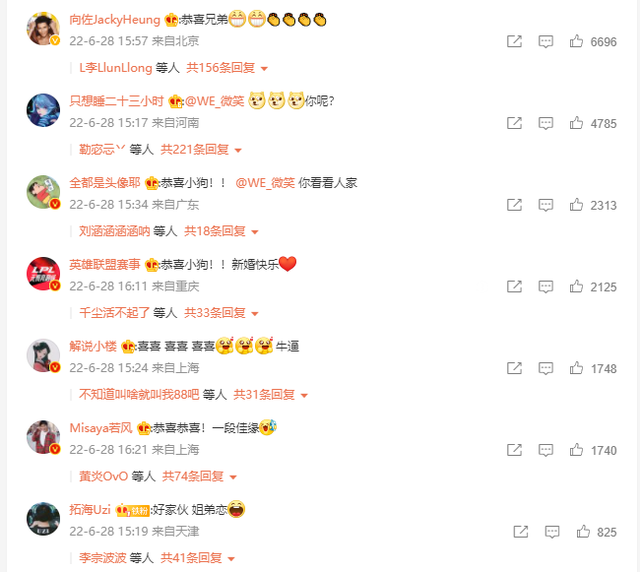Reply to 向佐JackyHeung's comment via speech bubble
640x572 pixels.
(546, 41)
